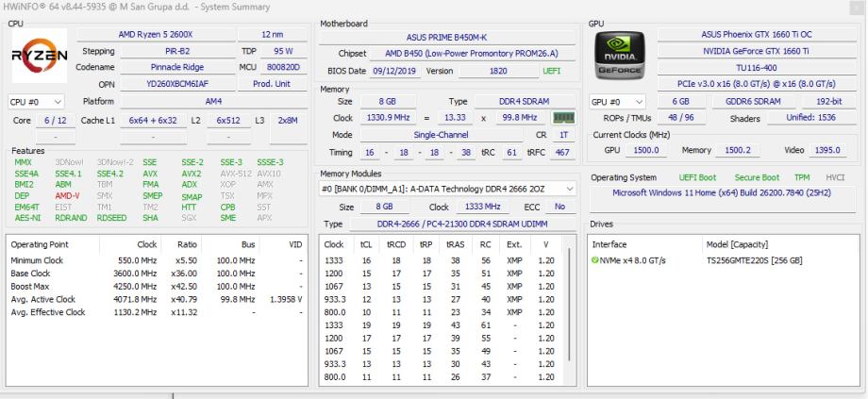Click the DDR4 SDRAM memory type field
Image resolution: width=868 pixels, height=399 pixels.
point(525,101)
